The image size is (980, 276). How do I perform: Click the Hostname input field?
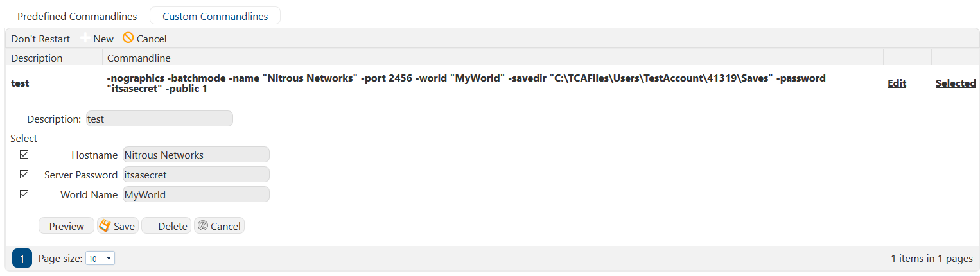196,155
